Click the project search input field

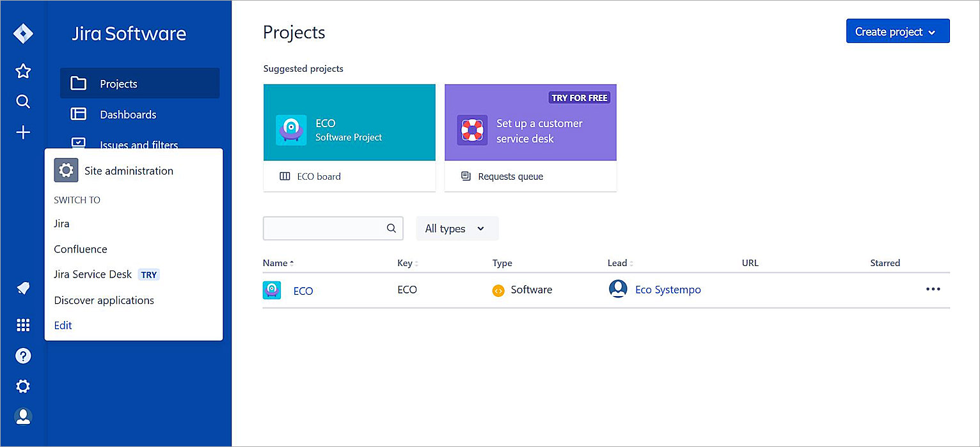click(324, 228)
